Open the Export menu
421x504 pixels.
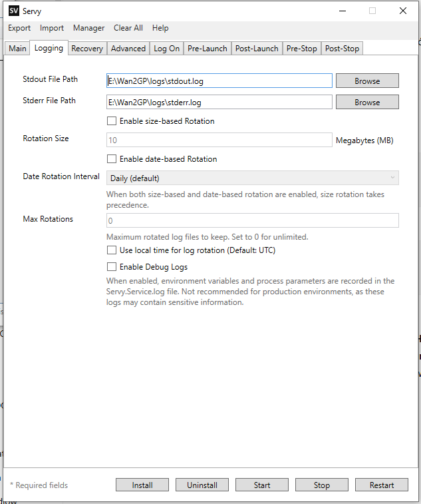point(19,28)
